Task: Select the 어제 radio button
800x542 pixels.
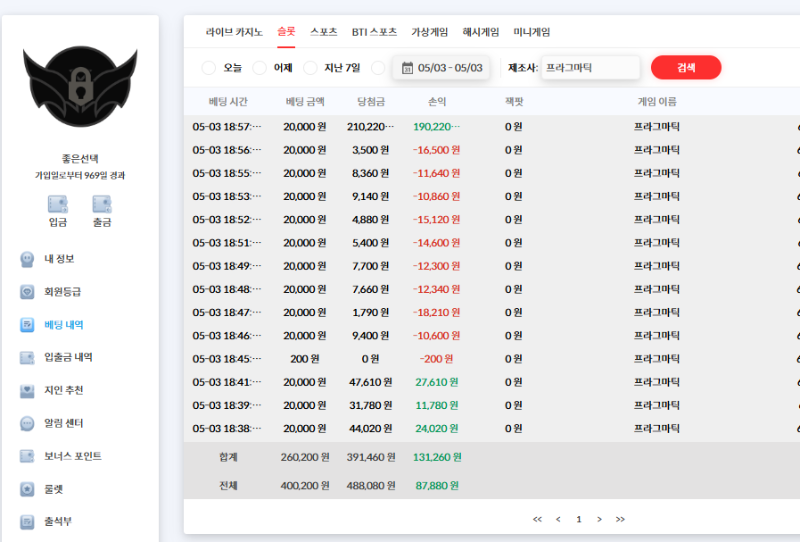Action: (260, 68)
